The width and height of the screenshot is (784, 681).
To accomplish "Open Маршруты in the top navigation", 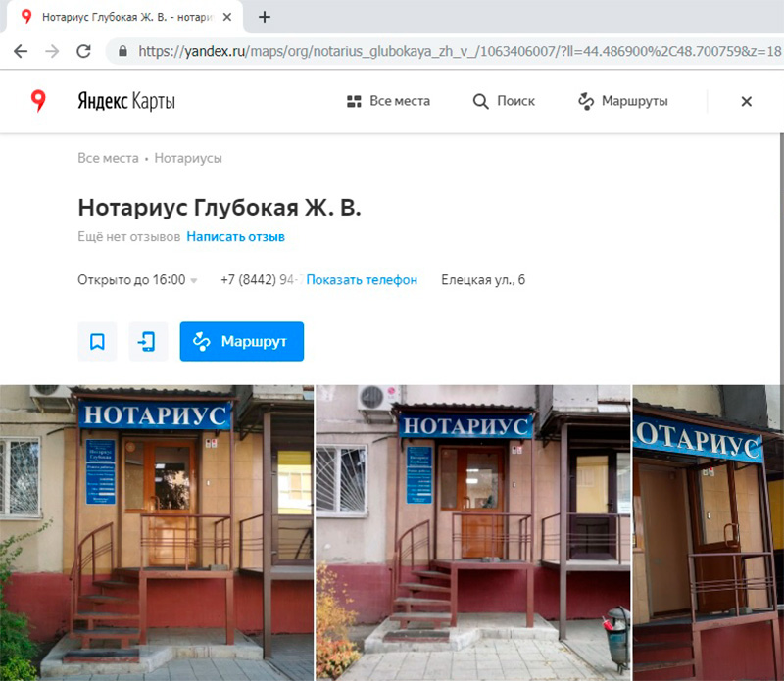I will [622, 101].
